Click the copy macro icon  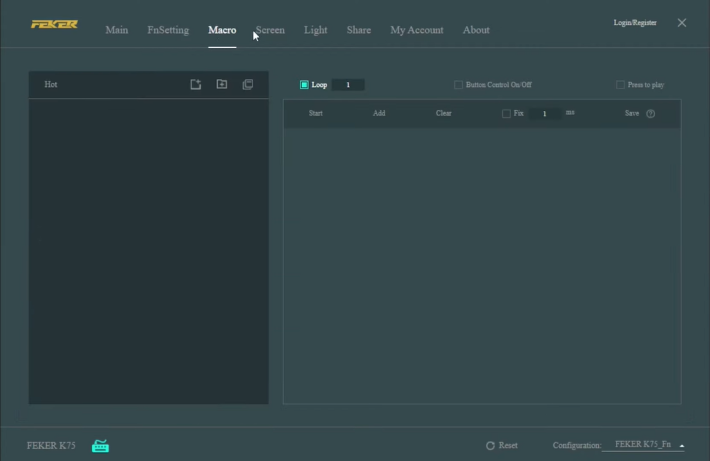pyautogui.click(x=248, y=84)
